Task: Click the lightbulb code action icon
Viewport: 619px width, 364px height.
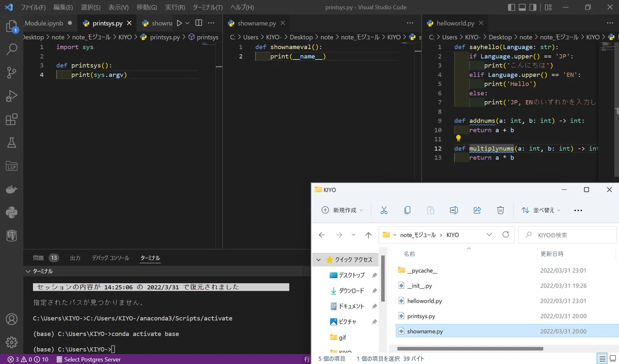Action: pos(458,139)
